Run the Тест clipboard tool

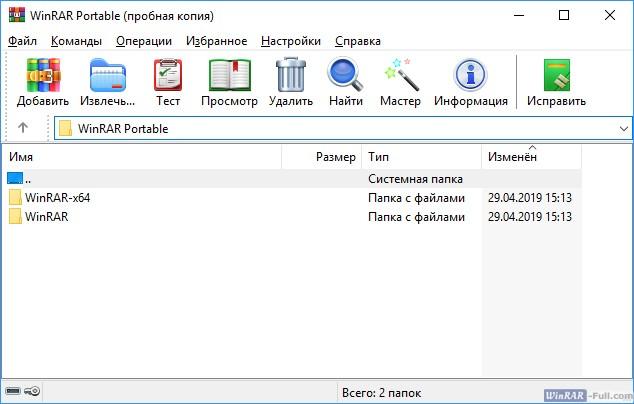(168, 75)
